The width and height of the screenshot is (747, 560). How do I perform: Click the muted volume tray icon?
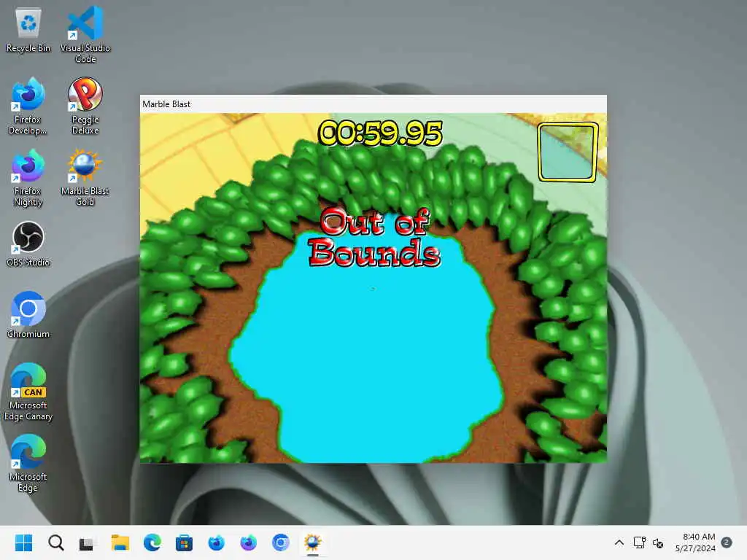tap(658, 542)
